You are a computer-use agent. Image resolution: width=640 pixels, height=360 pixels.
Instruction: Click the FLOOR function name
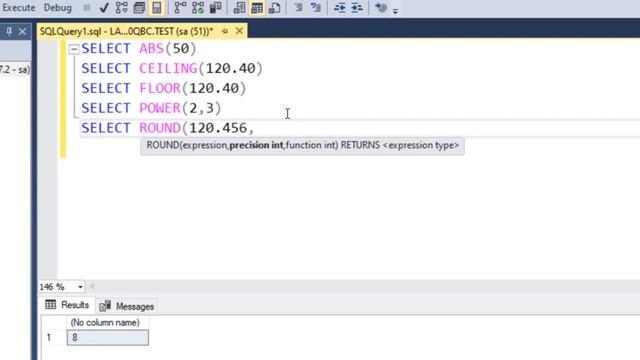160,88
